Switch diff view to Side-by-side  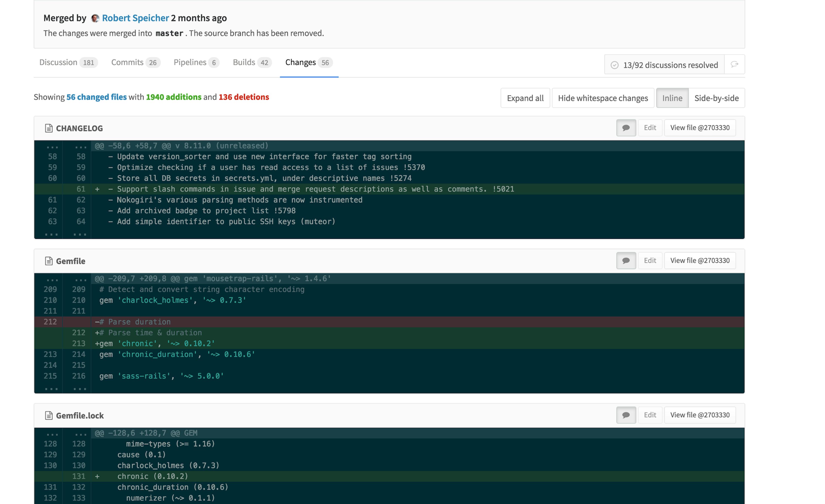(x=716, y=98)
